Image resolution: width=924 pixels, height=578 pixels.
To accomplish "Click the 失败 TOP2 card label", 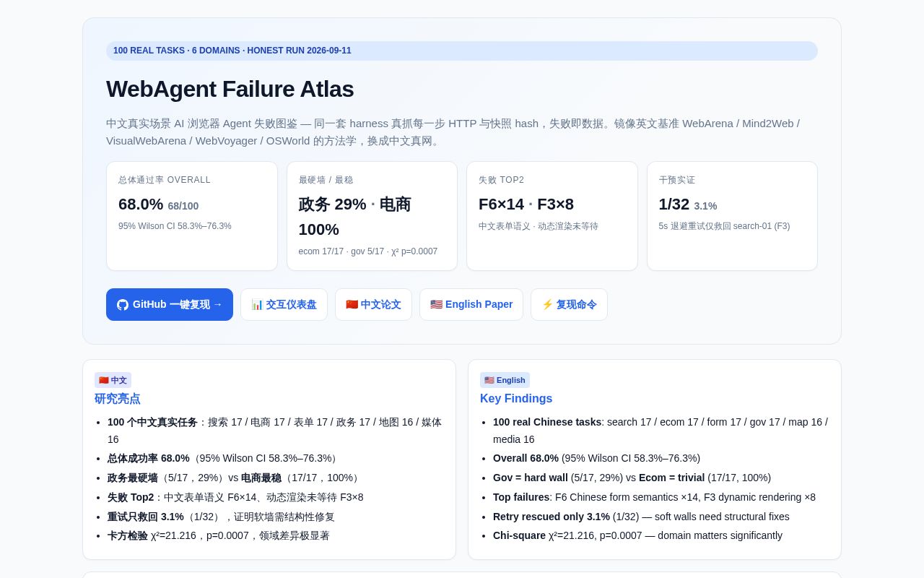I will (502, 180).
